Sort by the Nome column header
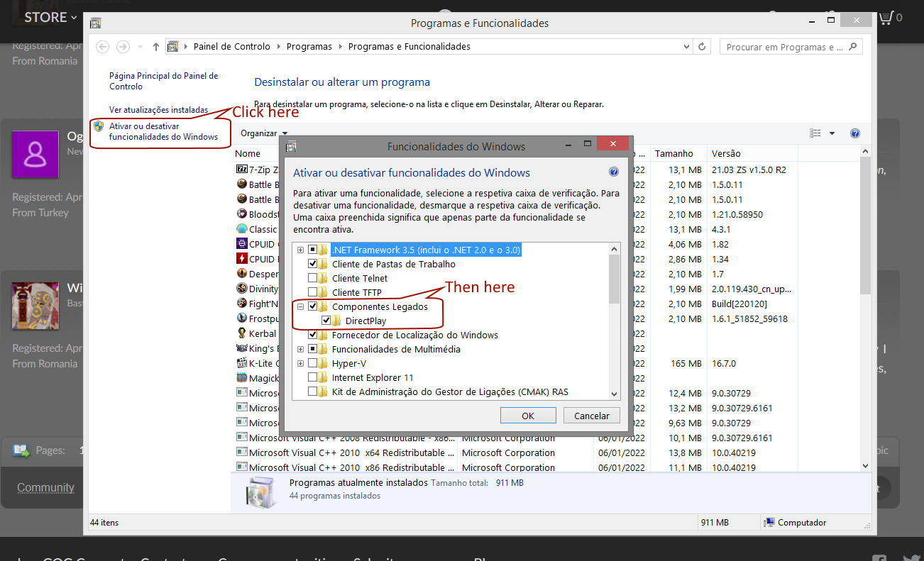924x561 pixels. [x=248, y=153]
